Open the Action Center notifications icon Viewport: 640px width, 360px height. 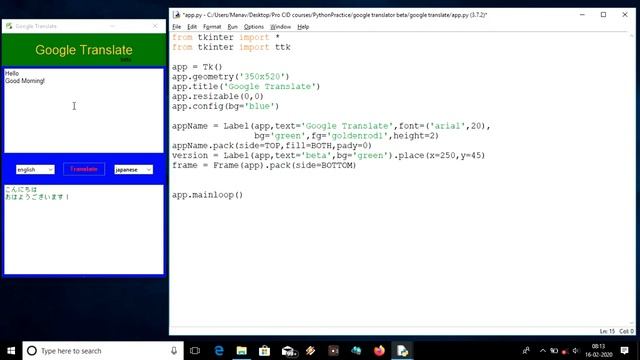pos(624,351)
